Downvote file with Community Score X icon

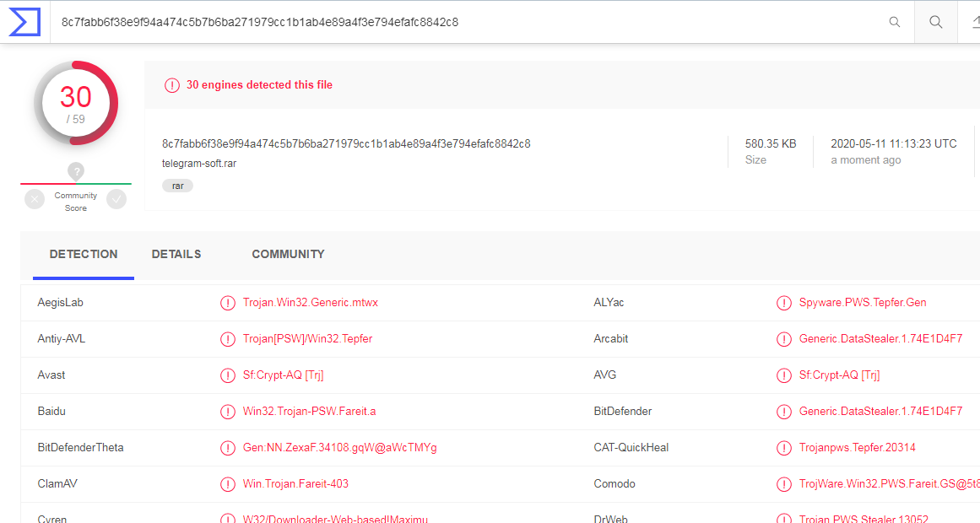[35, 200]
